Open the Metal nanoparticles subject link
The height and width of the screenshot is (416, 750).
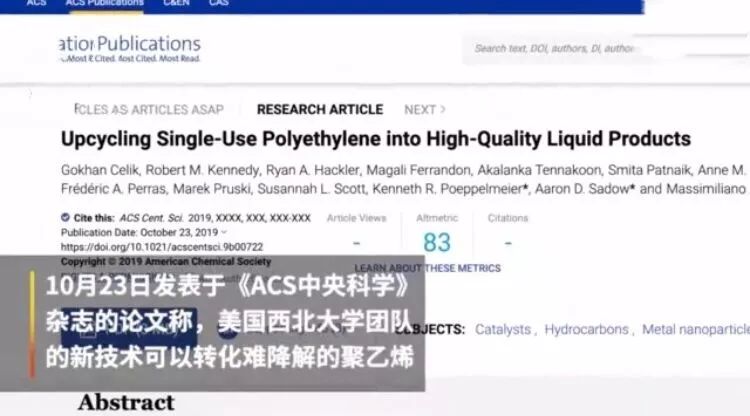(x=696, y=329)
